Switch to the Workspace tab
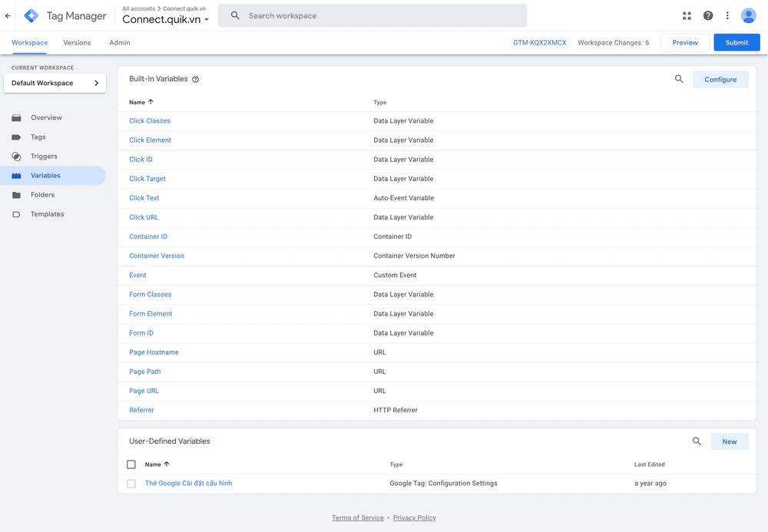Image resolution: width=768 pixels, height=532 pixels. point(29,42)
